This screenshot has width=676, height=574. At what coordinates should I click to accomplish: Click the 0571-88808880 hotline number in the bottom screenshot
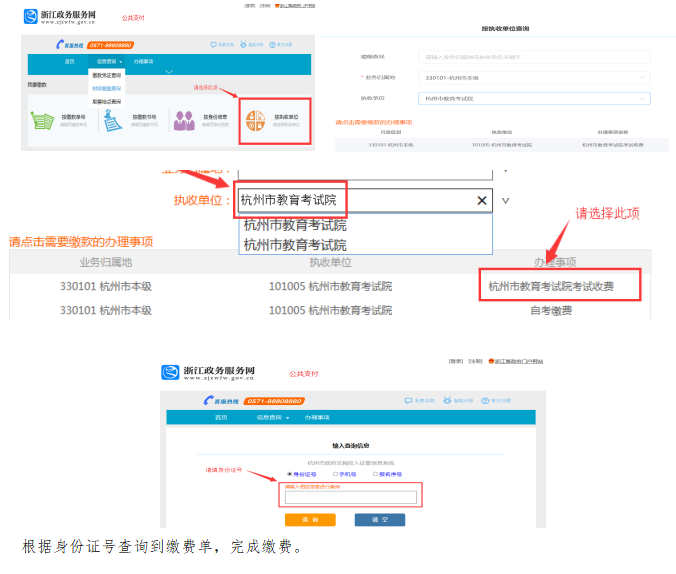[x=274, y=401]
